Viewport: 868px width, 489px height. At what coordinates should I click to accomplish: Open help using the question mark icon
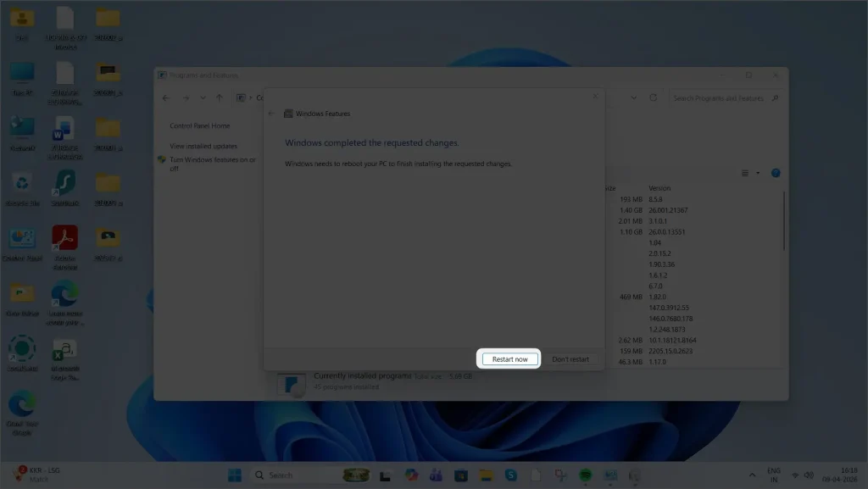pos(776,173)
